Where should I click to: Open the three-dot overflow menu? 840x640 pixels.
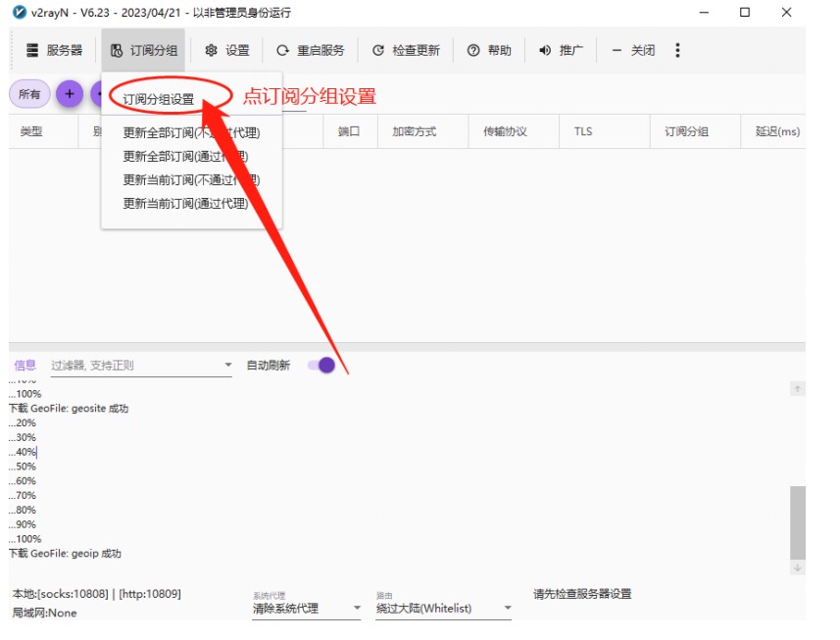[x=677, y=50]
